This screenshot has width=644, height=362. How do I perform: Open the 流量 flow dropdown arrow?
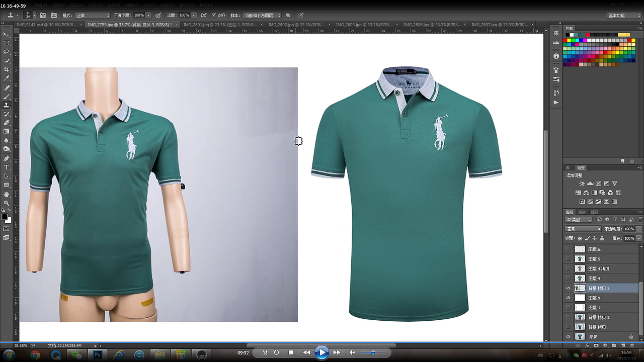coord(194,16)
